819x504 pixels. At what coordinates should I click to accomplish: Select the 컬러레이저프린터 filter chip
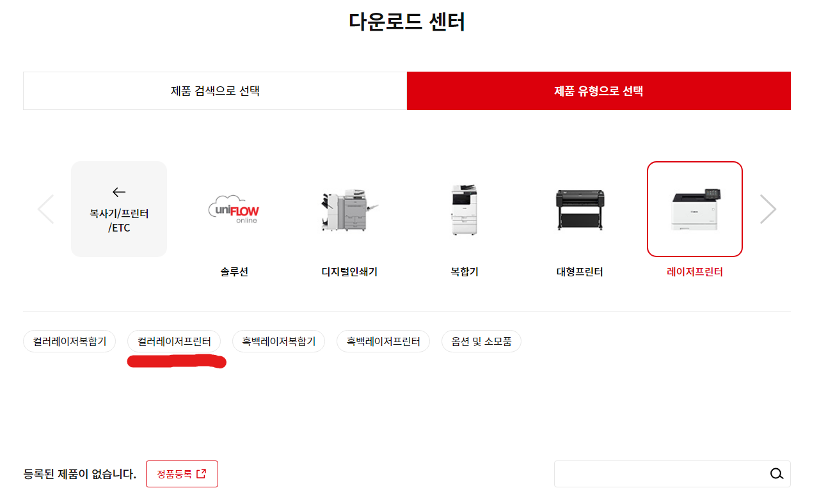175,341
